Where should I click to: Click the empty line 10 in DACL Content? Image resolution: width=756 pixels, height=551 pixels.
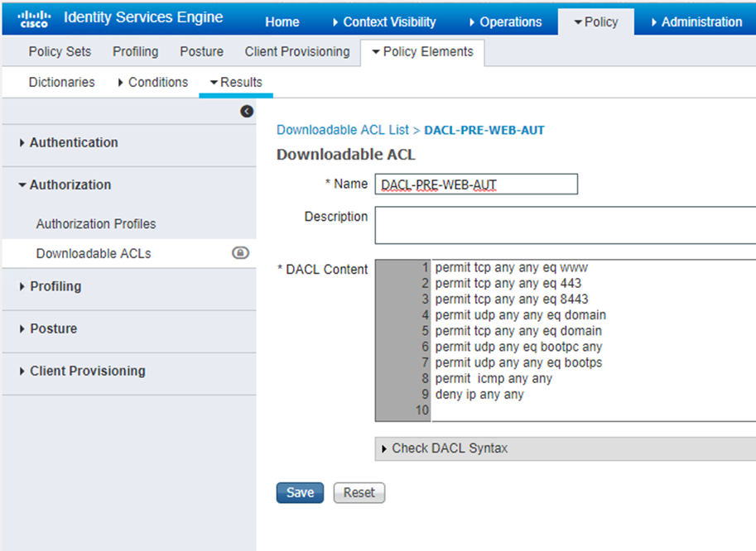coord(594,410)
